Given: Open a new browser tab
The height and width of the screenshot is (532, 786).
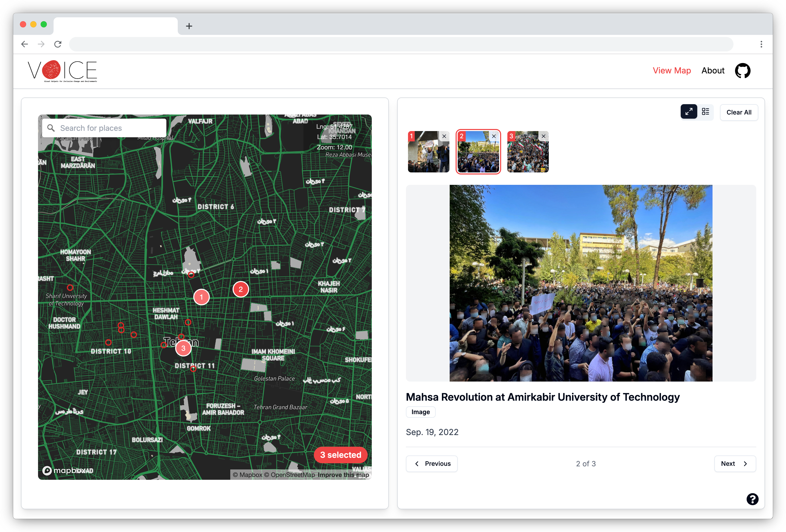Looking at the screenshot, I should pos(189,26).
